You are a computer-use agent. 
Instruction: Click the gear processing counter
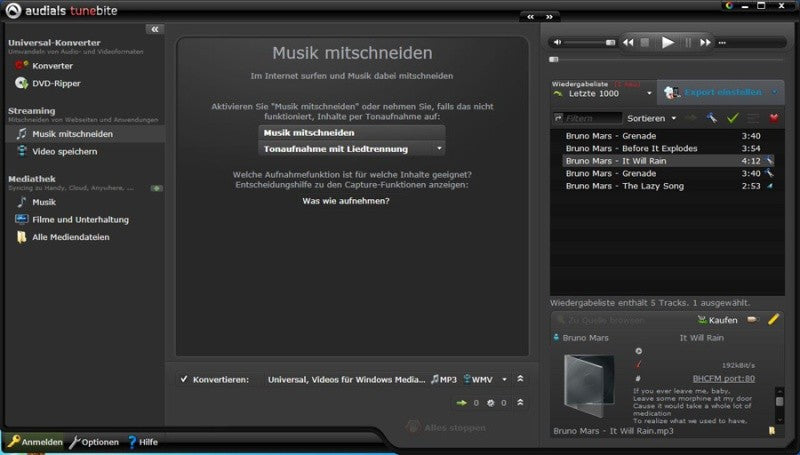(496, 403)
